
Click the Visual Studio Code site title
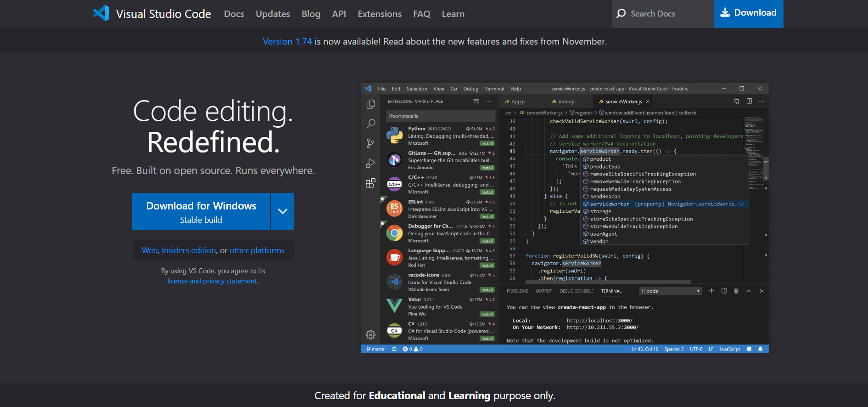tap(163, 14)
